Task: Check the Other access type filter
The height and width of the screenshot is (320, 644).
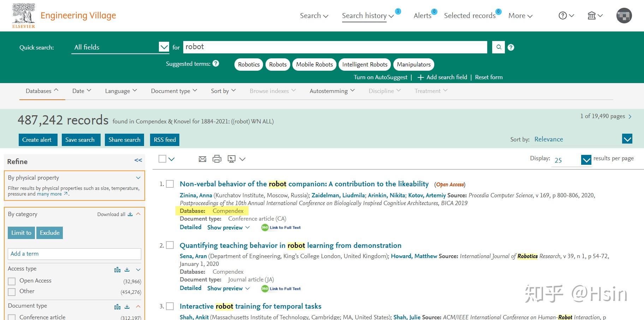Action: [x=12, y=292]
